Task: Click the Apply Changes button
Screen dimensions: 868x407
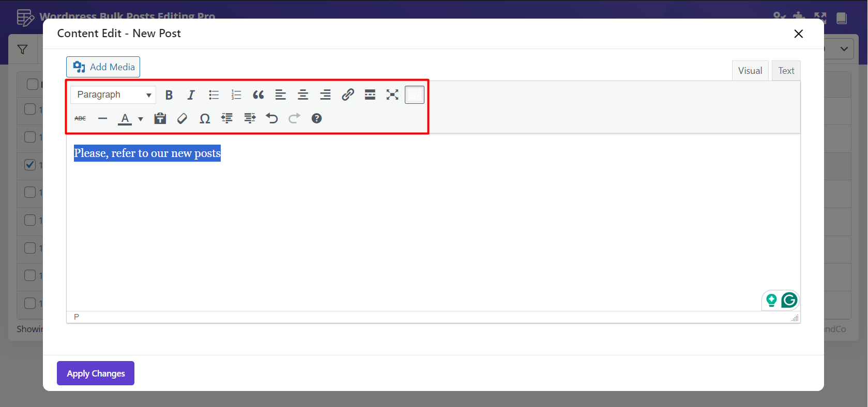Action: 96,373
